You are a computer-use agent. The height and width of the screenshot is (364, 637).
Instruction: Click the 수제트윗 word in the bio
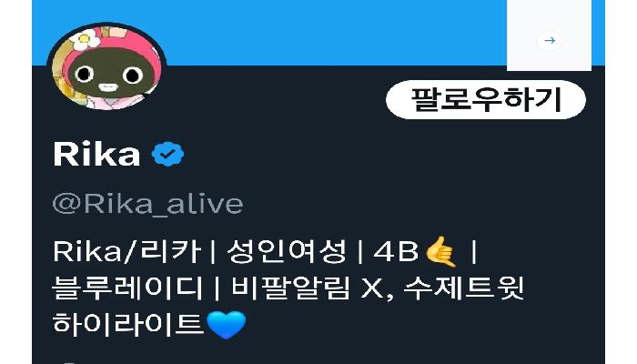pyautogui.click(x=463, y=288)
